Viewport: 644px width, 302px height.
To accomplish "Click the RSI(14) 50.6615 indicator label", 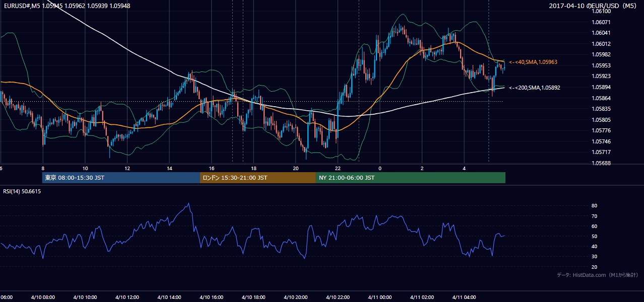I will (x=22, y=191).
